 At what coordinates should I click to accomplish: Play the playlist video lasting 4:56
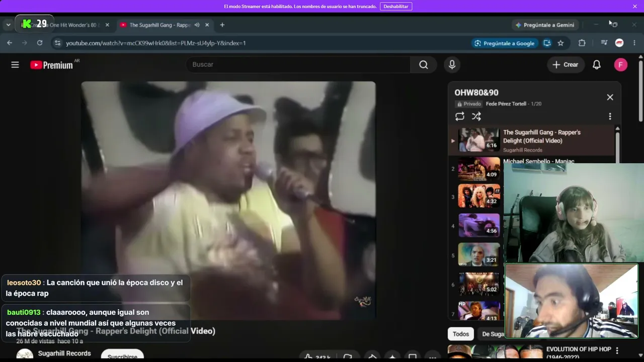pyautogui.click(x=479, y=225)
